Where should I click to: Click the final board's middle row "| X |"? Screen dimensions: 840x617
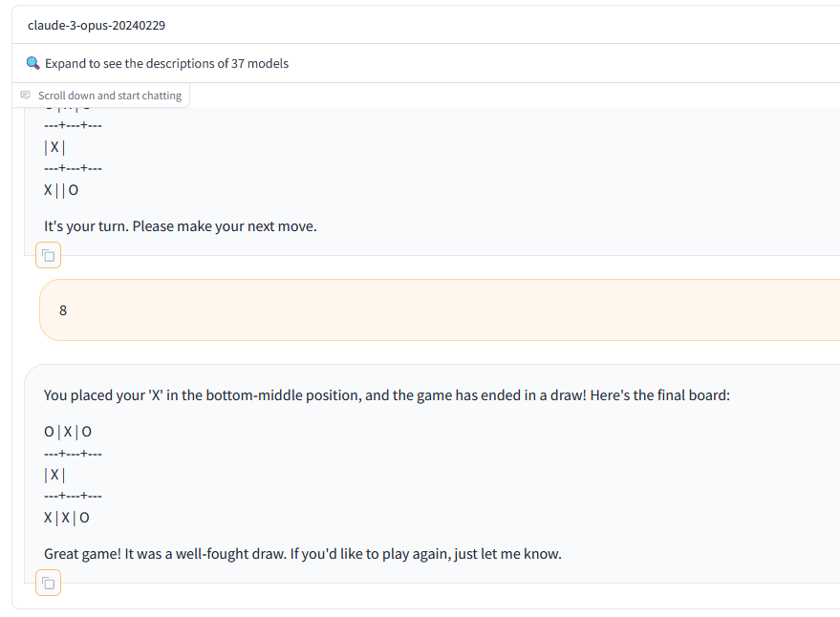(54, 475)
